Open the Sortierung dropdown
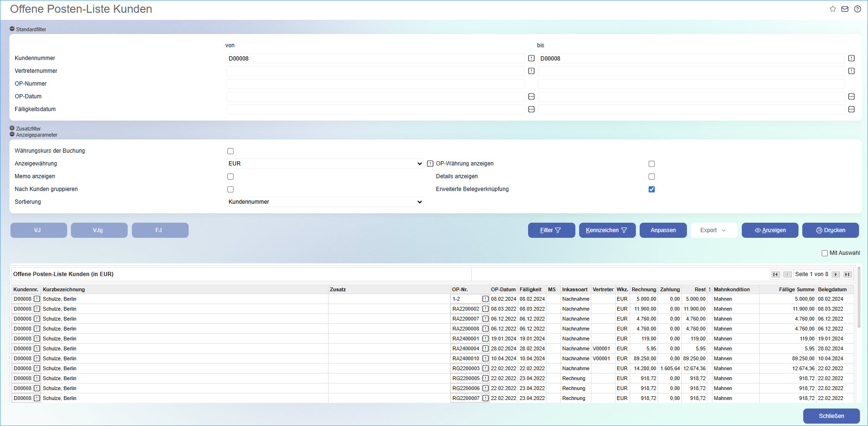 (325, 202)
